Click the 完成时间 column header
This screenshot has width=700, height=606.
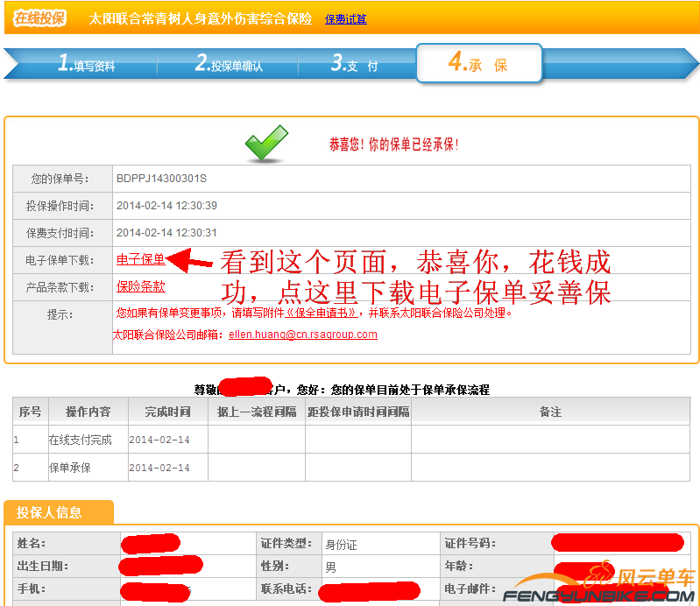click(x=168, y=412)
